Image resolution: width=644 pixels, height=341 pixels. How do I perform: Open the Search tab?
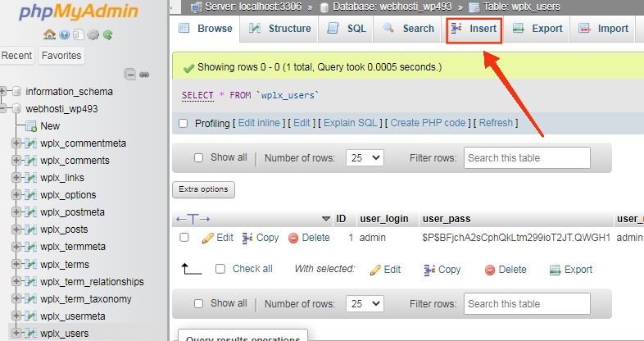pyautogui.click(x=408, y=29)
